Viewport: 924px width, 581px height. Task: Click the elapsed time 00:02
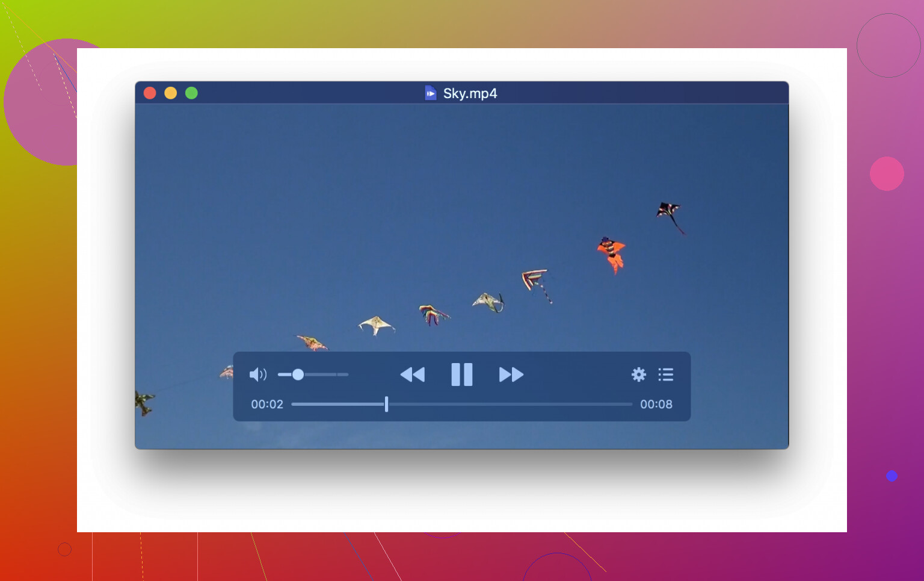[x=267, y=404]
